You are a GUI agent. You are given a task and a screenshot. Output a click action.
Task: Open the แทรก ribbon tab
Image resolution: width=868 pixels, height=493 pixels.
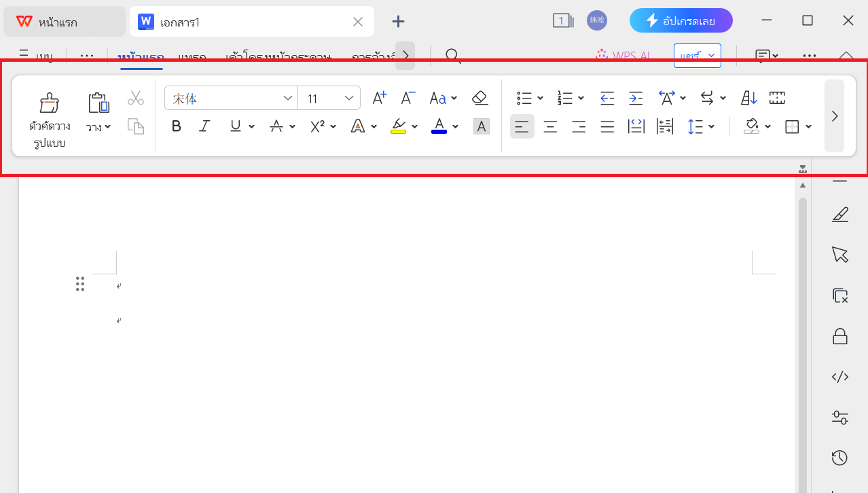coord(192,57)
